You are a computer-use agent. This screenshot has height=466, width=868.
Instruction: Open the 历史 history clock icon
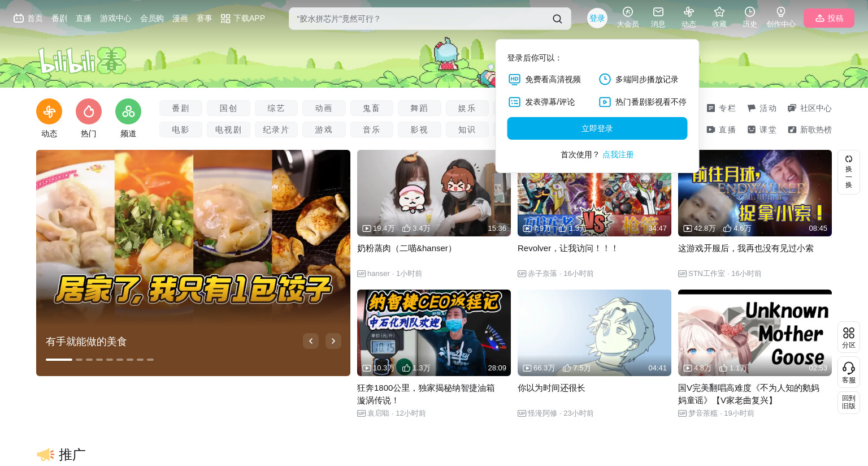point(749,12)
